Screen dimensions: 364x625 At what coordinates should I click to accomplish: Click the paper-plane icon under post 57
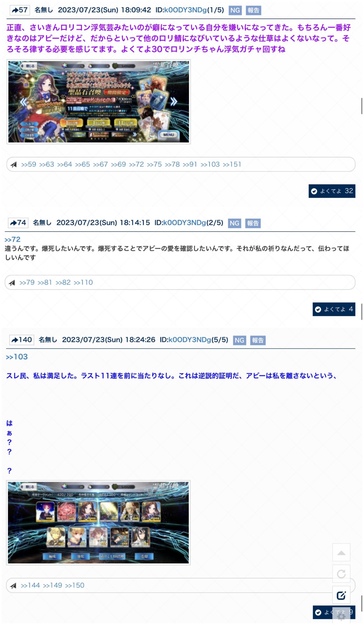14,165
